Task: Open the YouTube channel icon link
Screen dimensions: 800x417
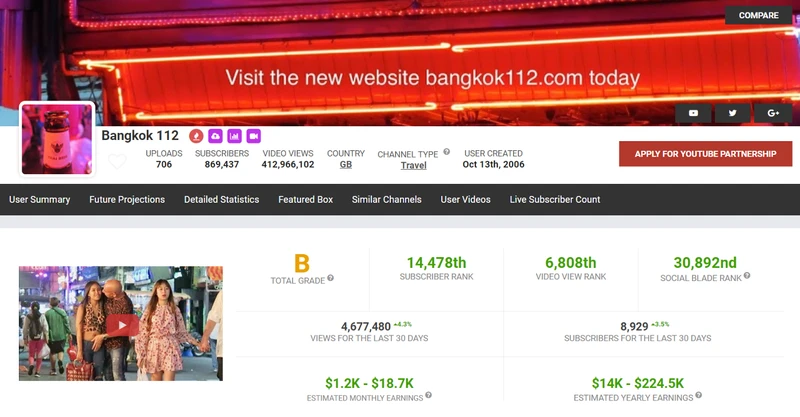Action: 693,113
